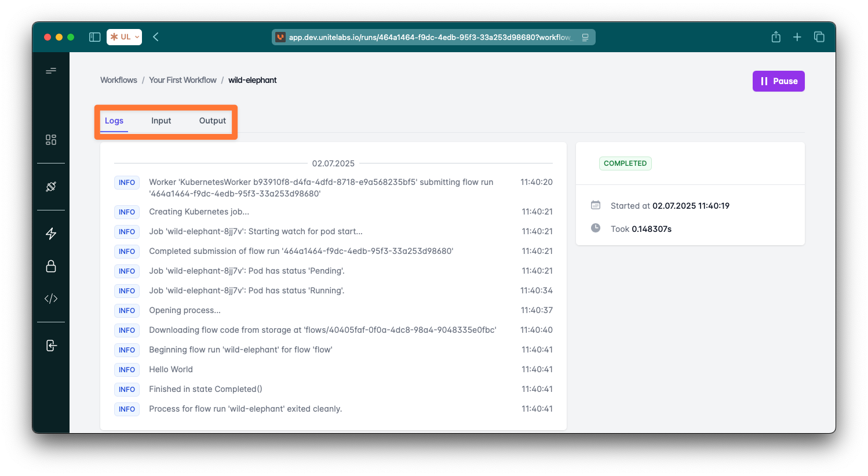
Task: Switch to the Input tab
Action: pos(161,121)
